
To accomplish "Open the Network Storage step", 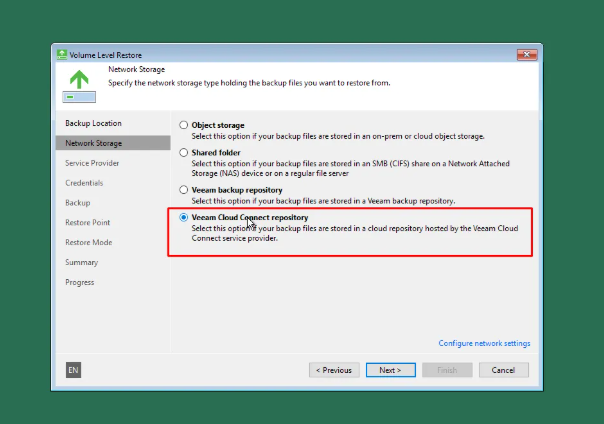I will point(94,143).
